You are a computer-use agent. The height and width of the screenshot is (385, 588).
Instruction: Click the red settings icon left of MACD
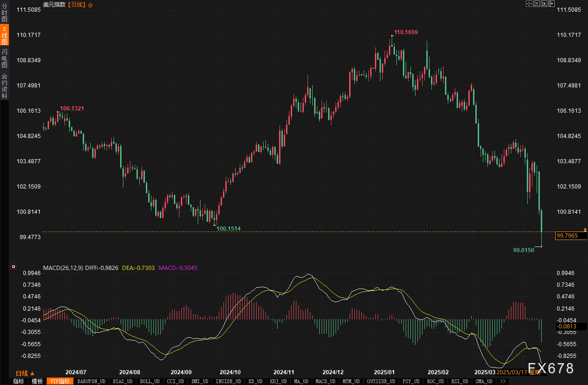point(13,267)
